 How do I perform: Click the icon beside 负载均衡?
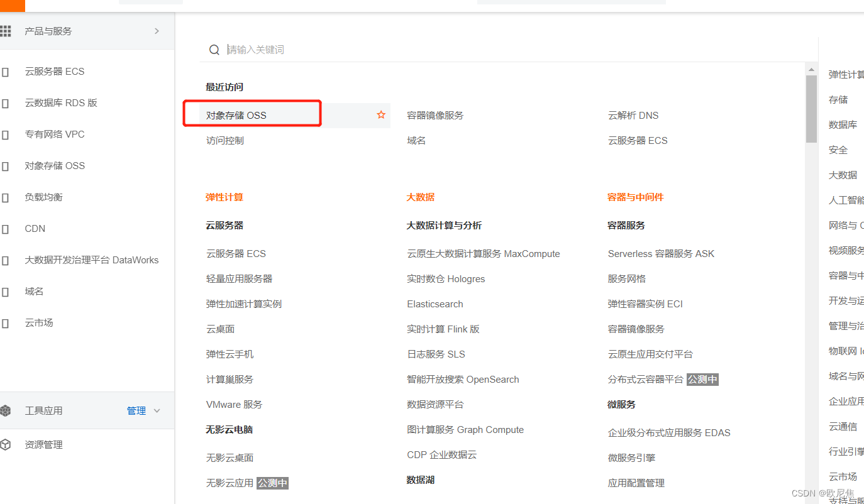click(6, 197)
